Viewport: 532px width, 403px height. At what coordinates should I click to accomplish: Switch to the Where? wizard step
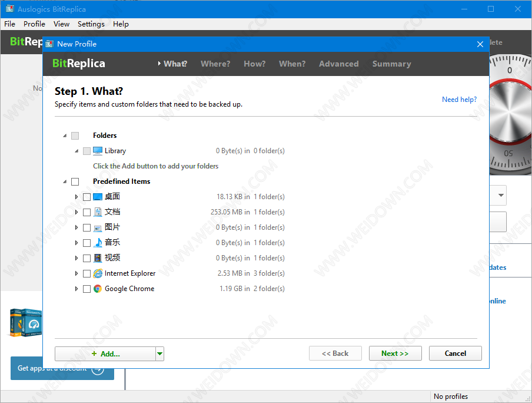point(215,64)
